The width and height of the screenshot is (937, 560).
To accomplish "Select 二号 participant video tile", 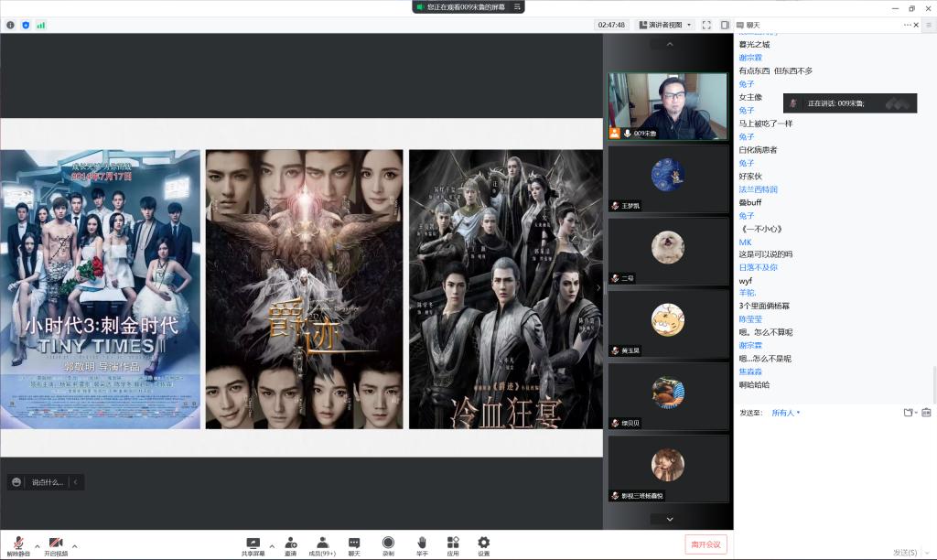I will point(668,250).
